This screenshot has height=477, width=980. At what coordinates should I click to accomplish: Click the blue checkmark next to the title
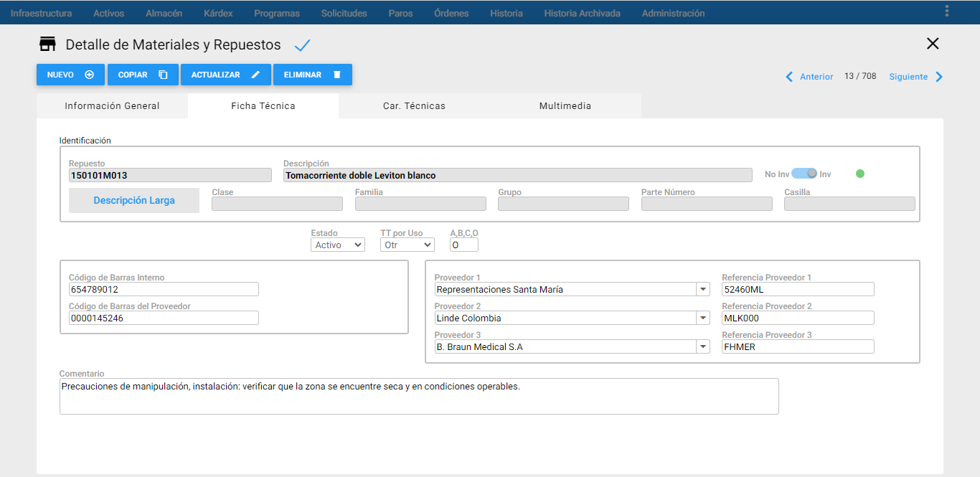click(x=303, y=45)
